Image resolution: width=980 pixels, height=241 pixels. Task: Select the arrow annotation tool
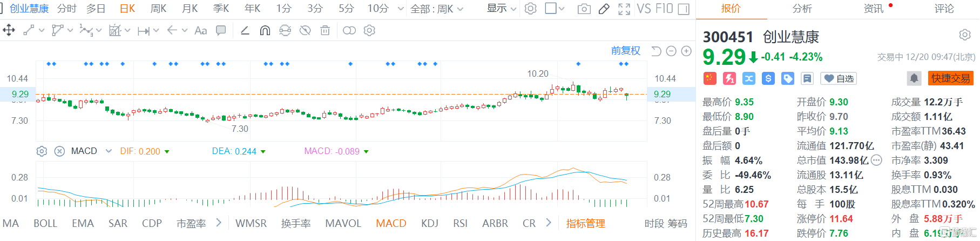pos(172,30)
